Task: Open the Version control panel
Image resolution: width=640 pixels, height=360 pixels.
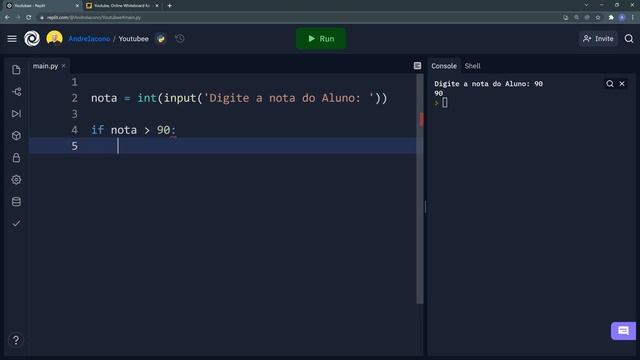Action: click(x=16, y=92)
